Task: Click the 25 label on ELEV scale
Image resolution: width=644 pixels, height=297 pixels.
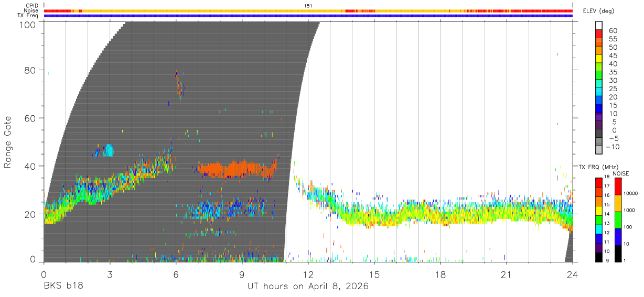Action: 613,89
